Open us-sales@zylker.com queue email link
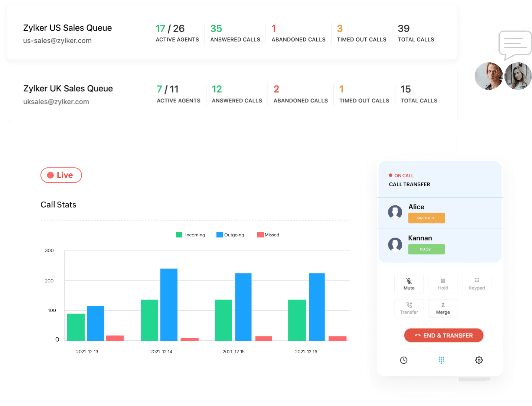 click(57, 40)
